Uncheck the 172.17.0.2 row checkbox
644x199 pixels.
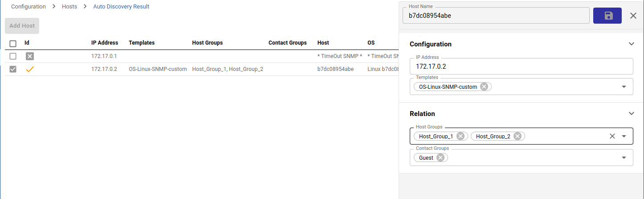click(x=13, y=69)
